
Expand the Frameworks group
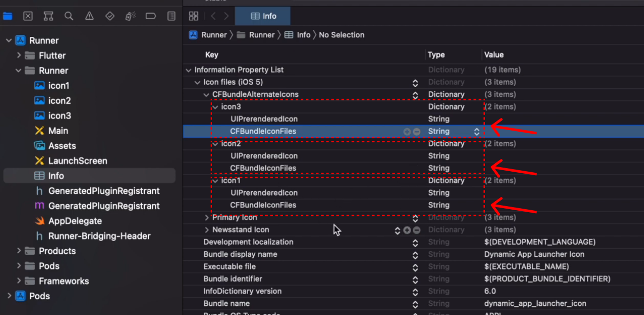(x=19, y=281)
